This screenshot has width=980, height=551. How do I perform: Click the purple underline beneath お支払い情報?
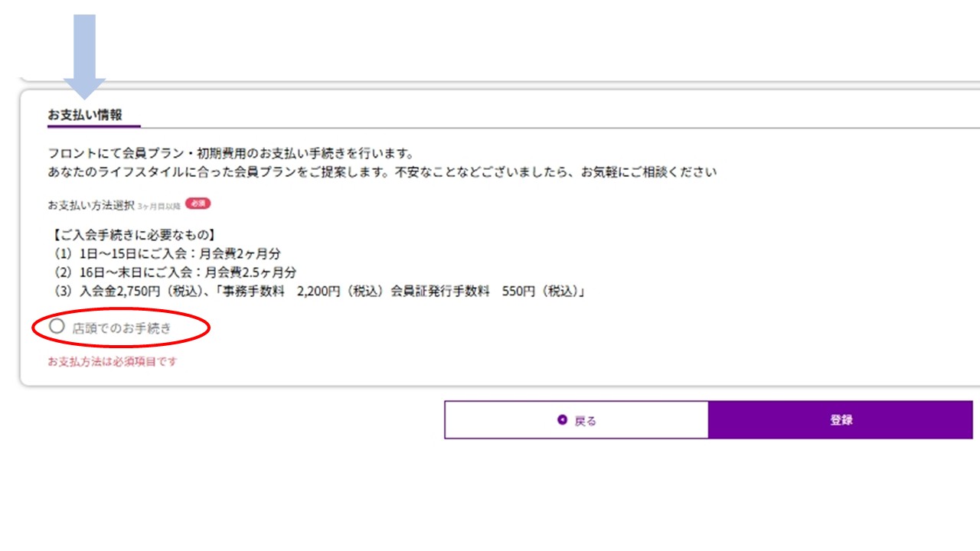click(93, 126)
